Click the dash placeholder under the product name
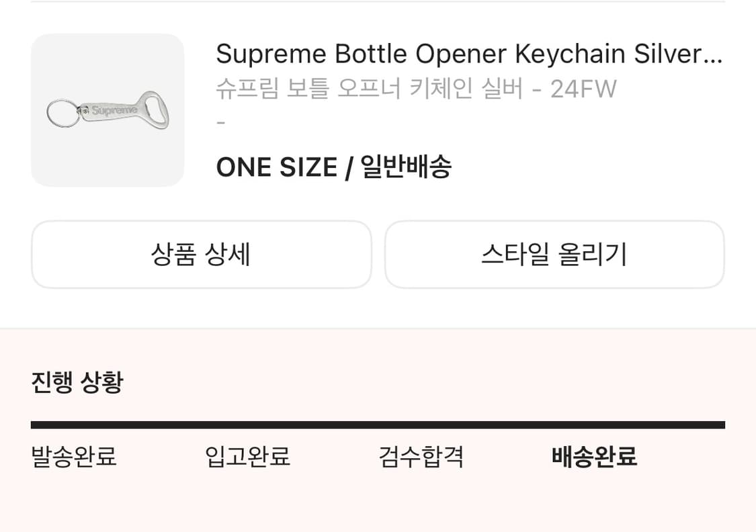 [x=220, y=124]
